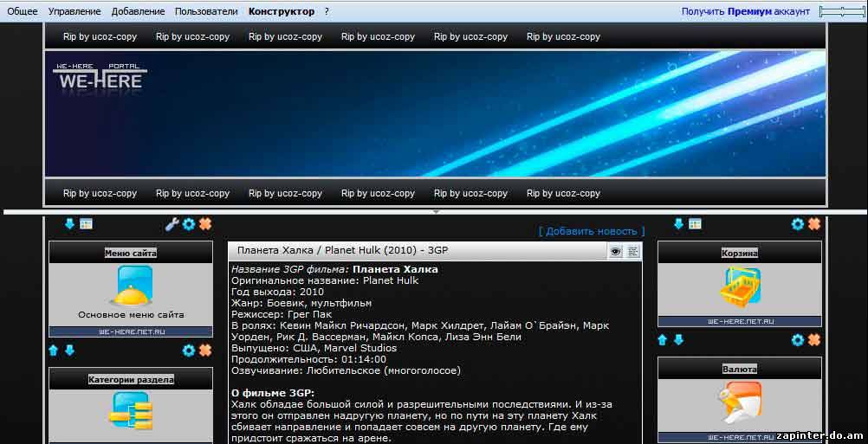Open gear settings for Категории раздела block
Viewport: 868px width, 444px height.
click(x=189, y=351)
